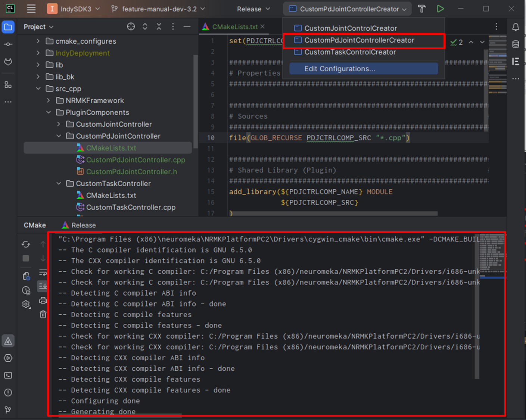Run the selected configuration with the green play icon
The width and height of the screenshot is (526, 420).
pyautogui.click(x=441, y=9)
